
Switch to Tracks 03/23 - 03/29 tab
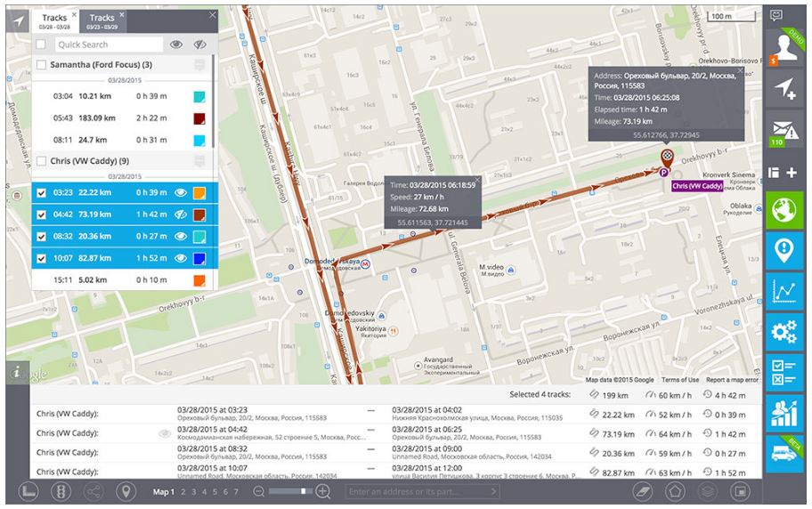[102, 21]
